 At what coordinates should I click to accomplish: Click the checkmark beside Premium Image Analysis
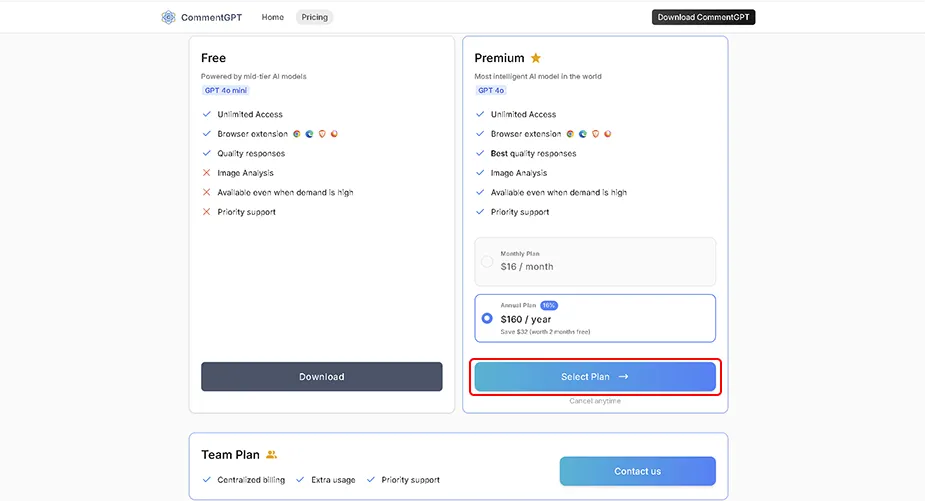[480, 173]
